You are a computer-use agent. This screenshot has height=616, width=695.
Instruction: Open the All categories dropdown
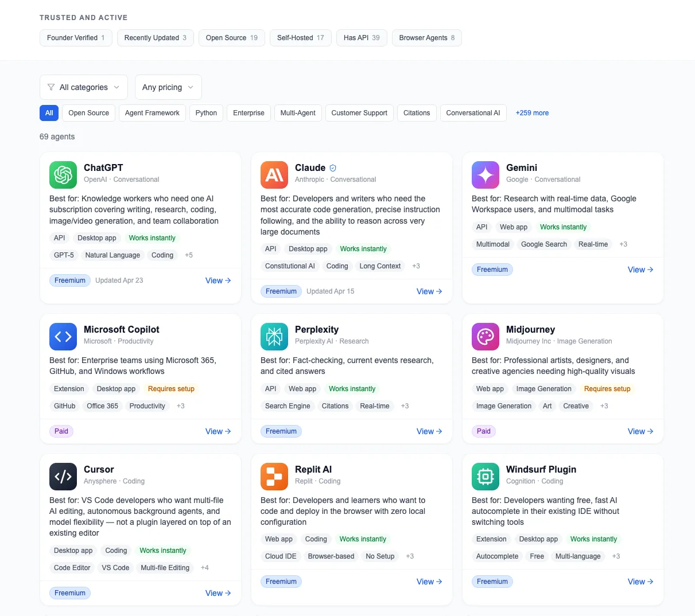84,87
